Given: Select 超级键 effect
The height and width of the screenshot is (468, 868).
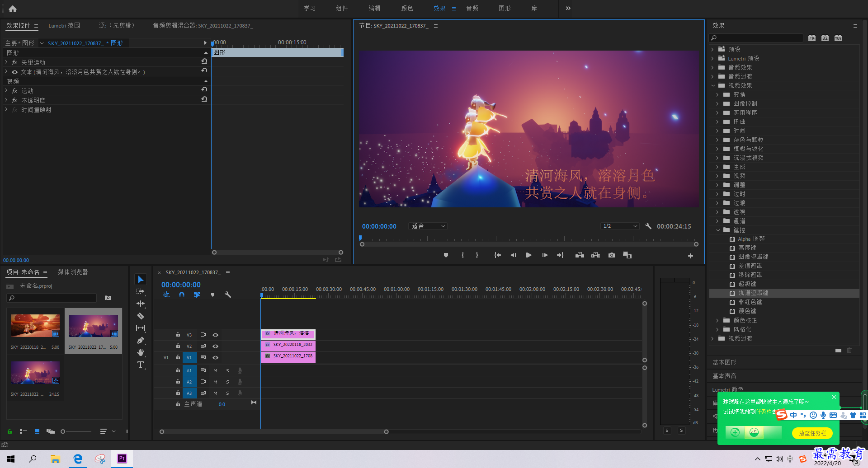Looking at the screenshot, I should pos(747,284).
